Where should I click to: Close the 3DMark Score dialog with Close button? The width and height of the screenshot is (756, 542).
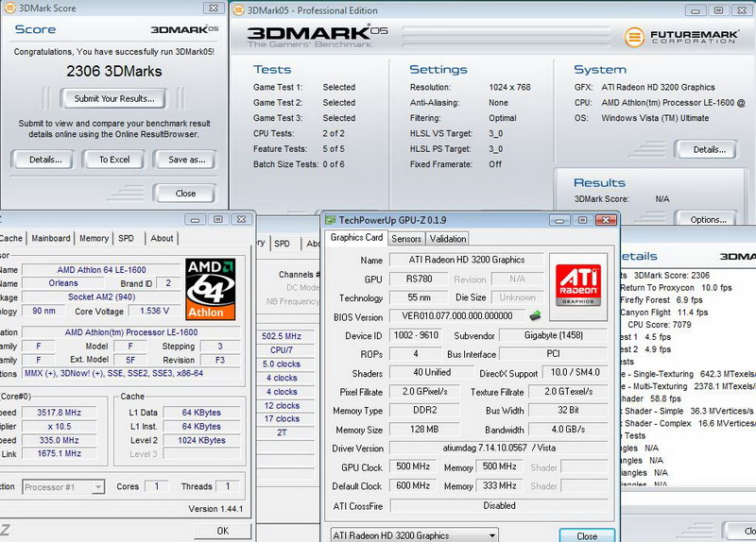click(185, 194)
